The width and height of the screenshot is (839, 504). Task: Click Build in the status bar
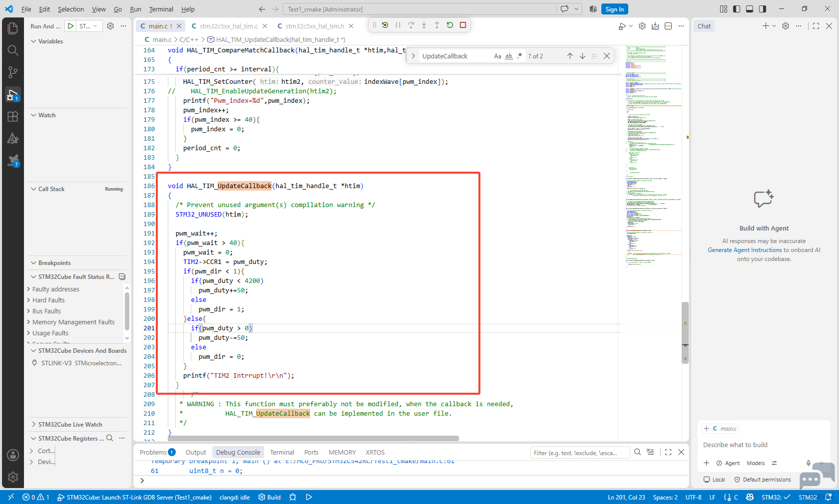270,497
